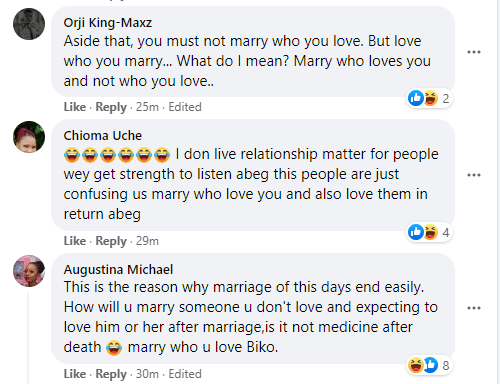Like Orji King-Maxz's comment
The image size is (500, 384).
pos(75,107)
